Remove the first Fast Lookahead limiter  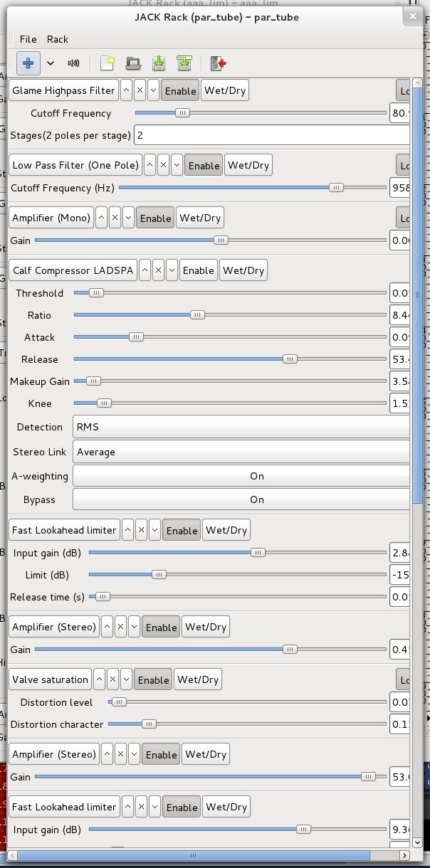(x=141, y=530)
